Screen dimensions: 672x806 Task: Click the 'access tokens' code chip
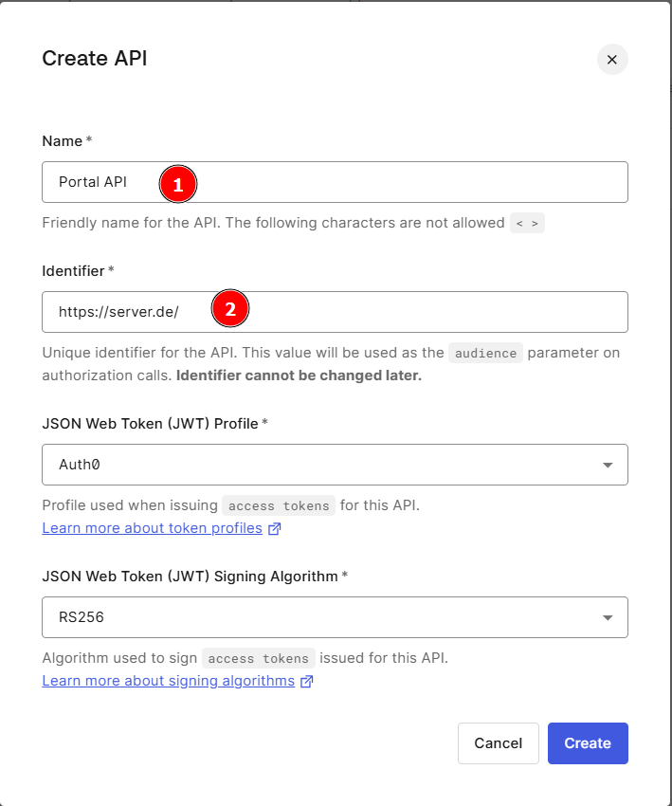(279, 505)
